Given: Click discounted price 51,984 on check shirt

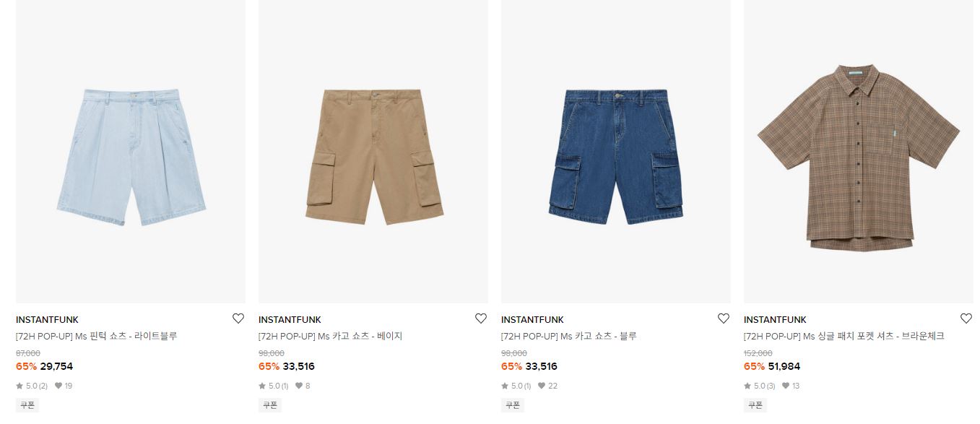Looking at the screenshot, I should point(784,366).
